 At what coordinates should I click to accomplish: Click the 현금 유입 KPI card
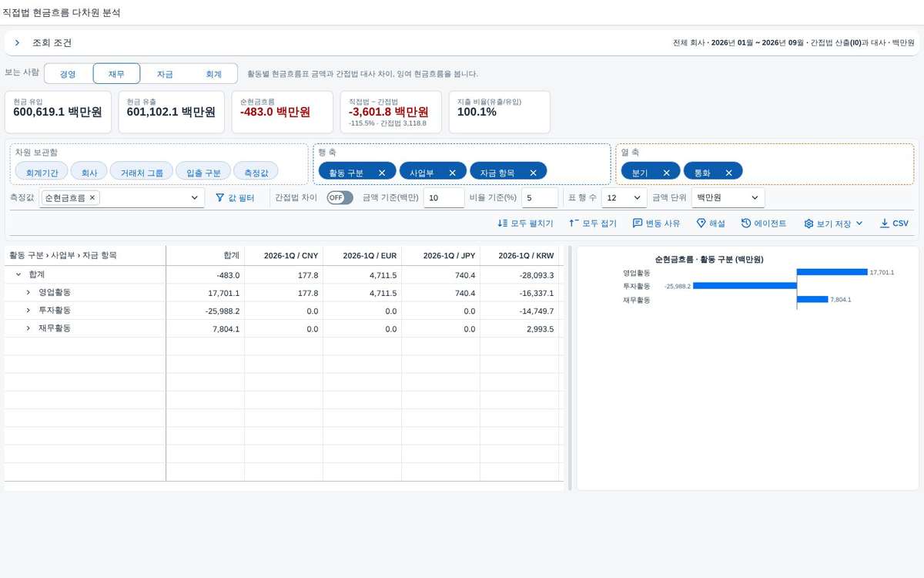tap(58, 112)
